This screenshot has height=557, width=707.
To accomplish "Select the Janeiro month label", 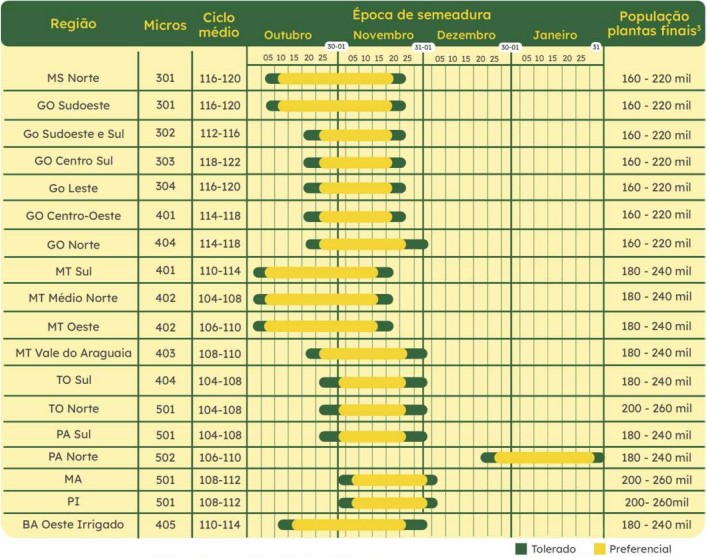I will [x=554, y=35].
